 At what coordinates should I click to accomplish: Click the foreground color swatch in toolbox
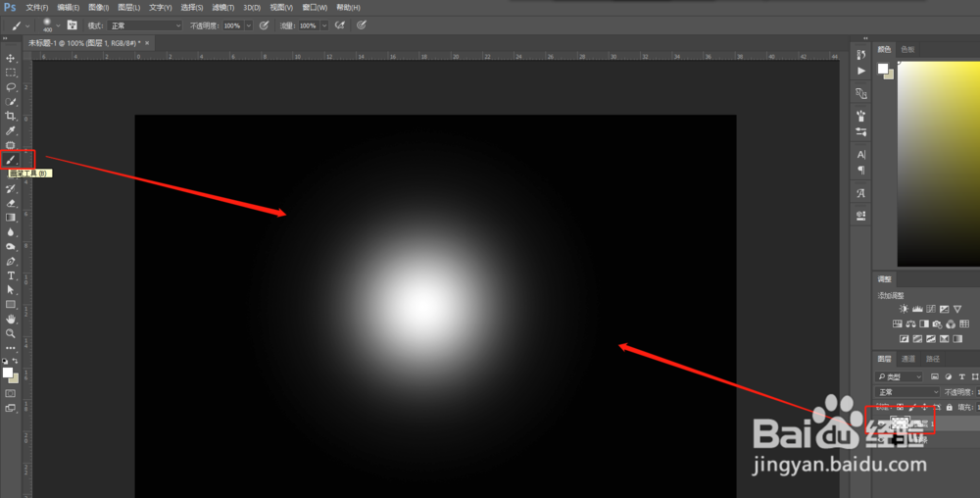pyautogui.click(x=8, y=373)
